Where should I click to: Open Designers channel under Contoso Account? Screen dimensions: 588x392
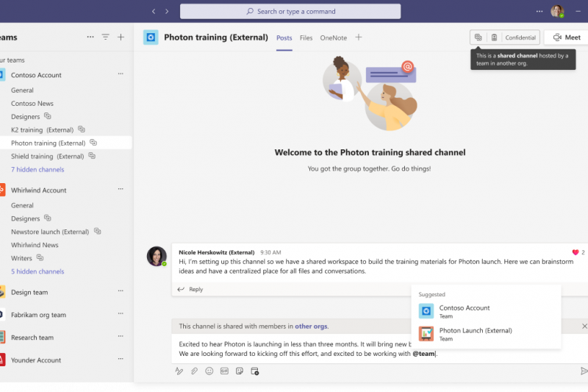(25, 117)
